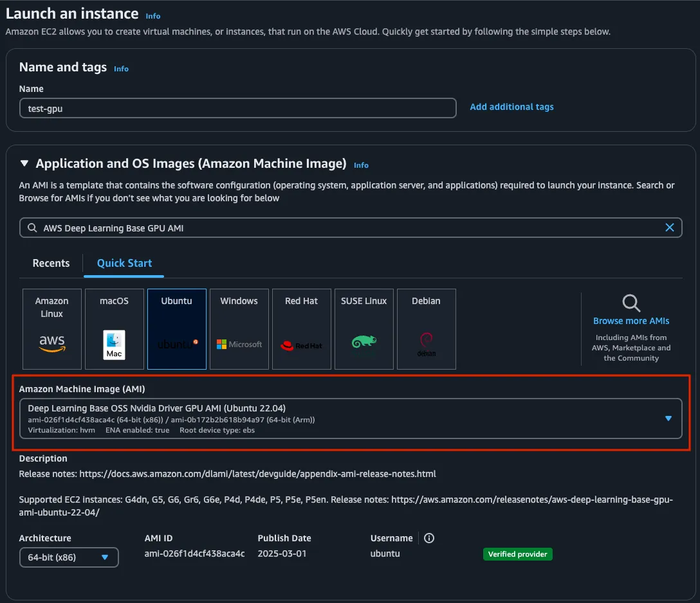Open the Launch an instance Info link

153,16
